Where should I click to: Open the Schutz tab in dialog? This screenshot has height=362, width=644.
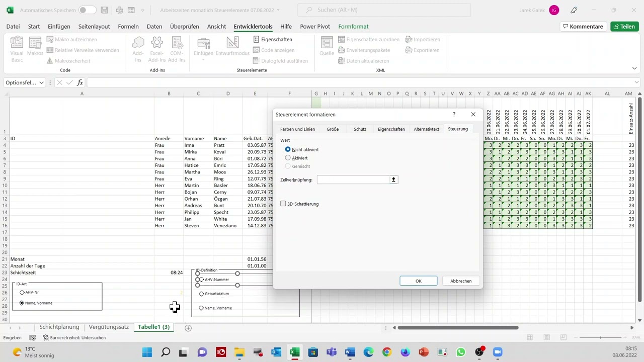coord(360,129)
